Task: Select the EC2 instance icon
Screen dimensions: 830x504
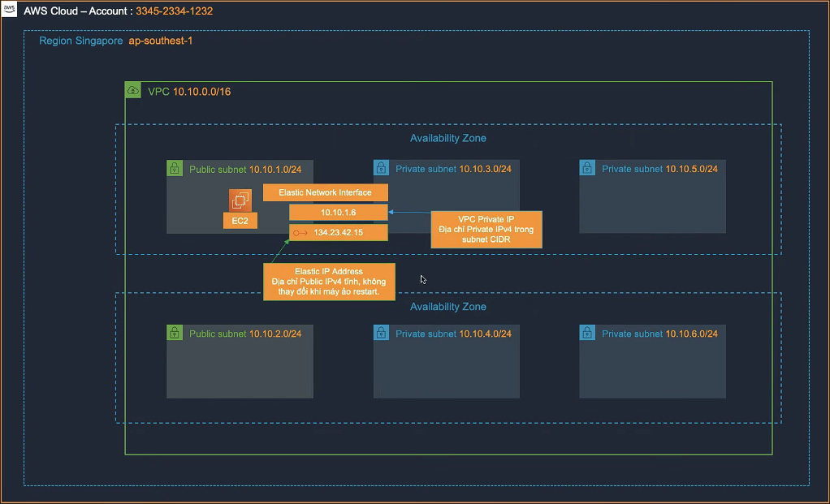Action: pos(240,200)
